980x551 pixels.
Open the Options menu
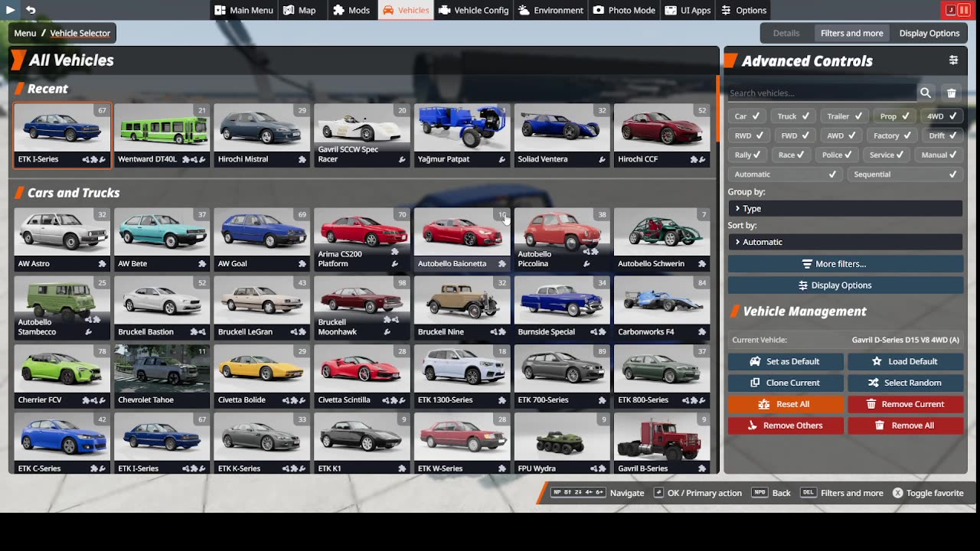point(743,10)
